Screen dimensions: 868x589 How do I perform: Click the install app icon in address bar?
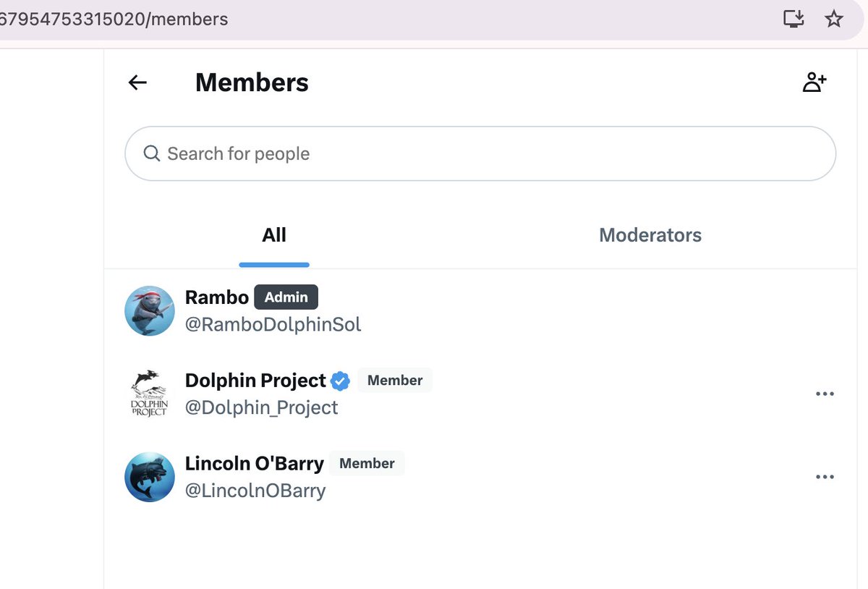click(x=794, y=18)
